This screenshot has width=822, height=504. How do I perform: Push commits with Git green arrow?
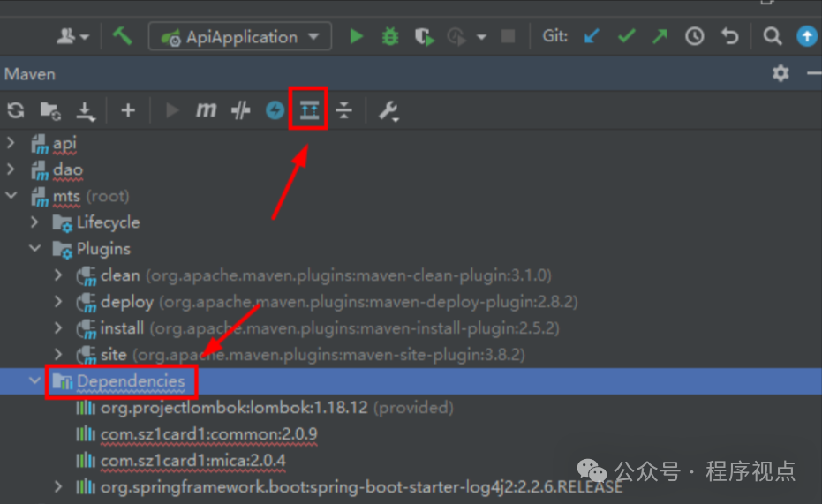tap(660, 37)
